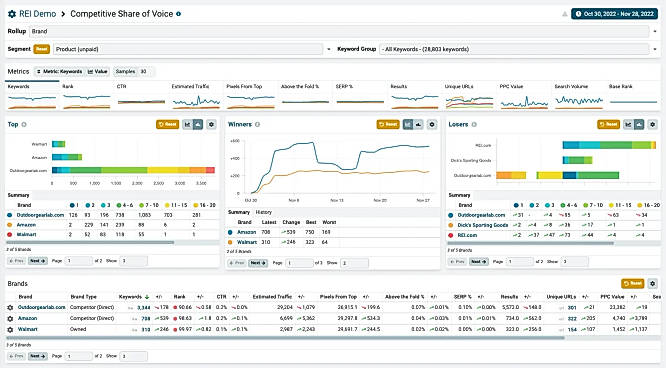Go to Next page in Winners panel
This screenshot has width=666, height=368.
258,263
